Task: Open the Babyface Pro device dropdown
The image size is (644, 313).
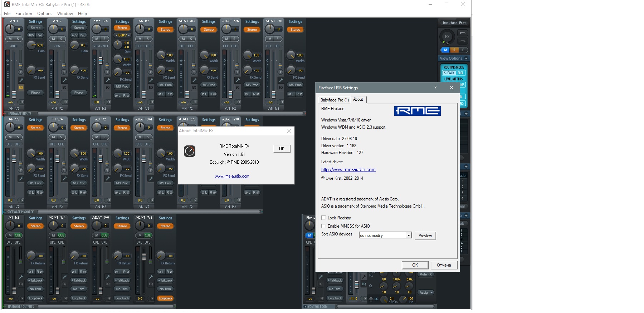Action: [454, 23]
